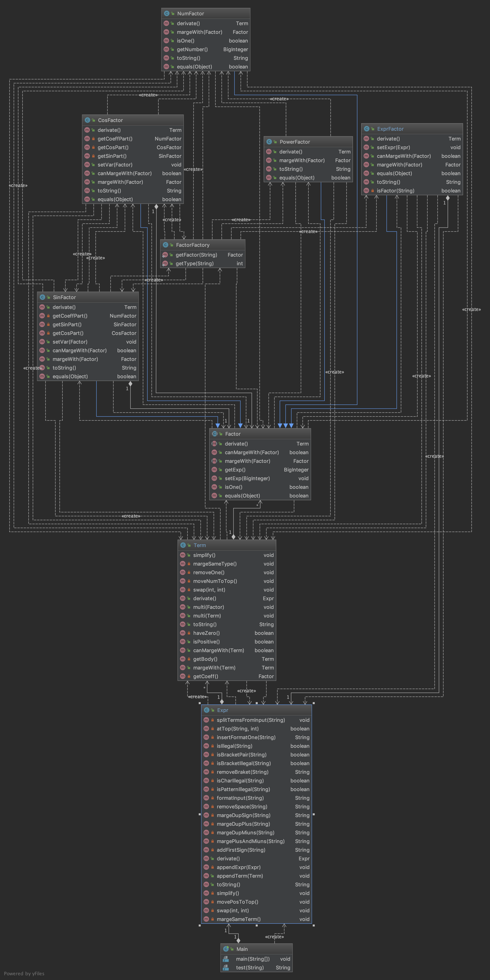The width and height of the screenshot is (490, 980).
Task: Click the SinFactor class icon
Action: click(x=43, y=298)
